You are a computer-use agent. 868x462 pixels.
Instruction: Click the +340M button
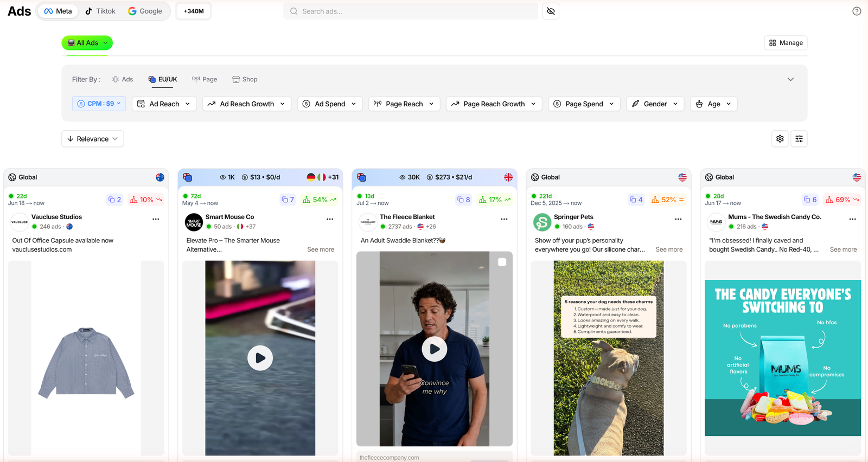(x=194, y=11)
